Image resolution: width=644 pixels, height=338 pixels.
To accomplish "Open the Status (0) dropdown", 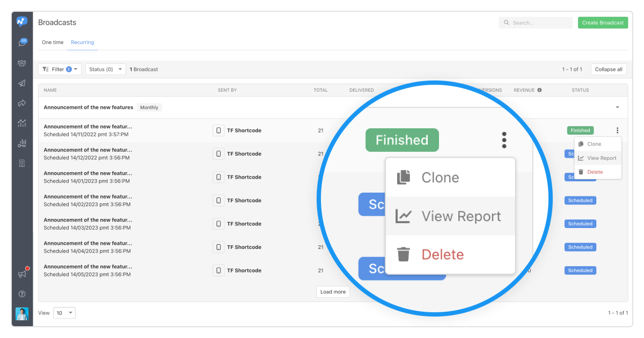I will [105, 69].
